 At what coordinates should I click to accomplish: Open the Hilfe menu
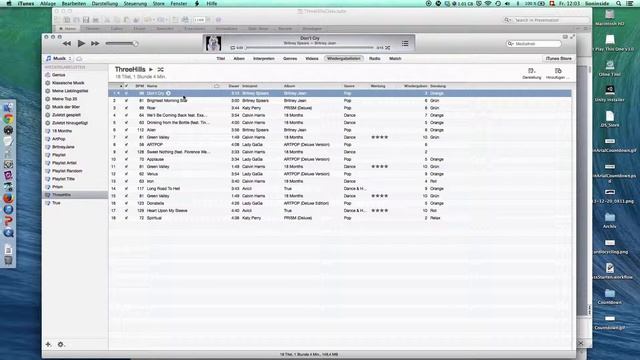(x=212, y=3)
